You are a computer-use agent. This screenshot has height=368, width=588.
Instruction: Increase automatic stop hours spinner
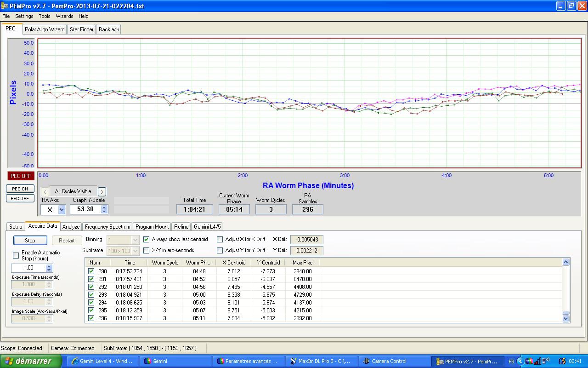pos(49,265)
